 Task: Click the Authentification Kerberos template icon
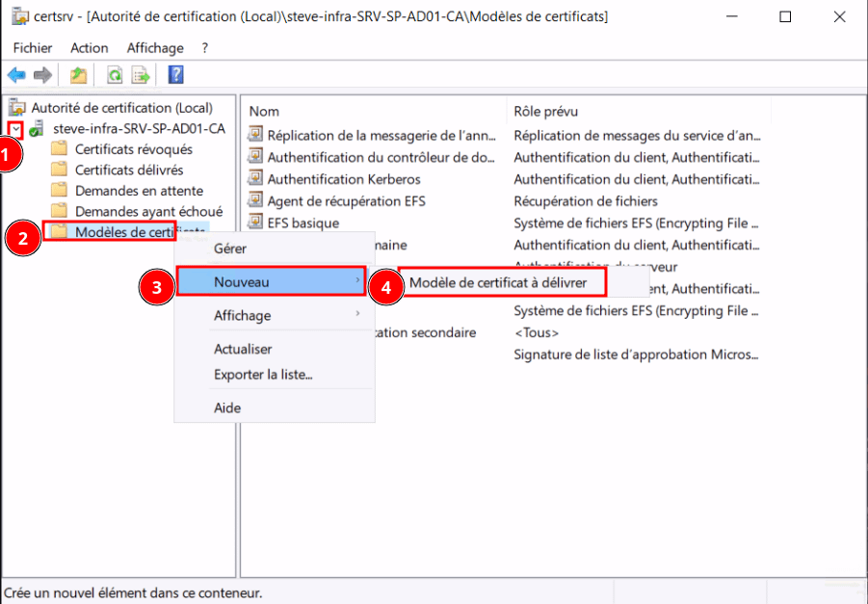255,178
